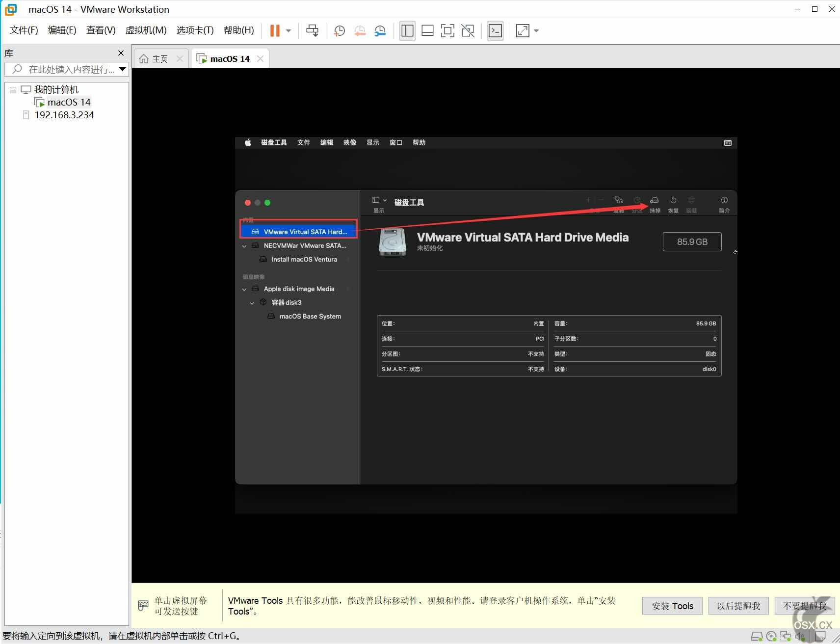Open the 查看(V) menu
The height and width of the screenshot is (644, 840).
(101, 30)
